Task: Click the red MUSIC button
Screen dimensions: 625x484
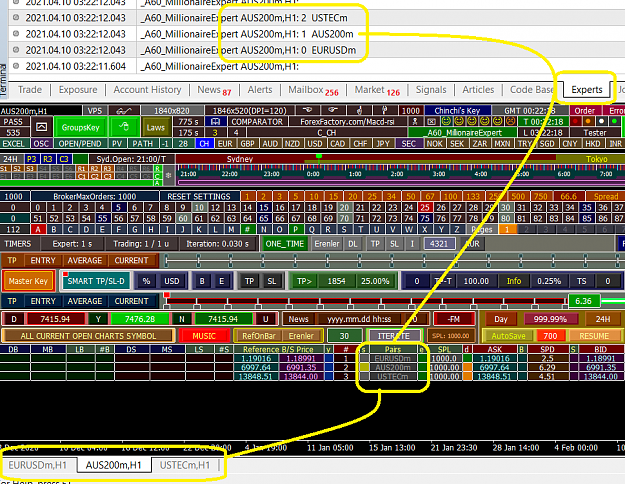Action: pos(204,336)
